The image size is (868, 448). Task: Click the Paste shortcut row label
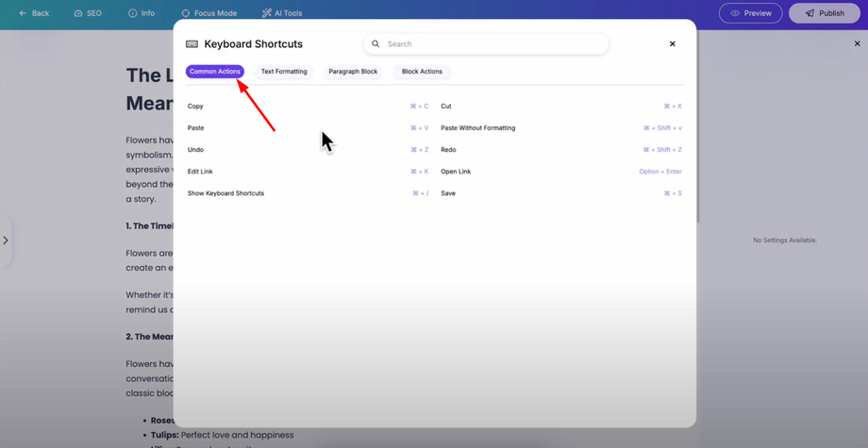click(x=196, y=127)
